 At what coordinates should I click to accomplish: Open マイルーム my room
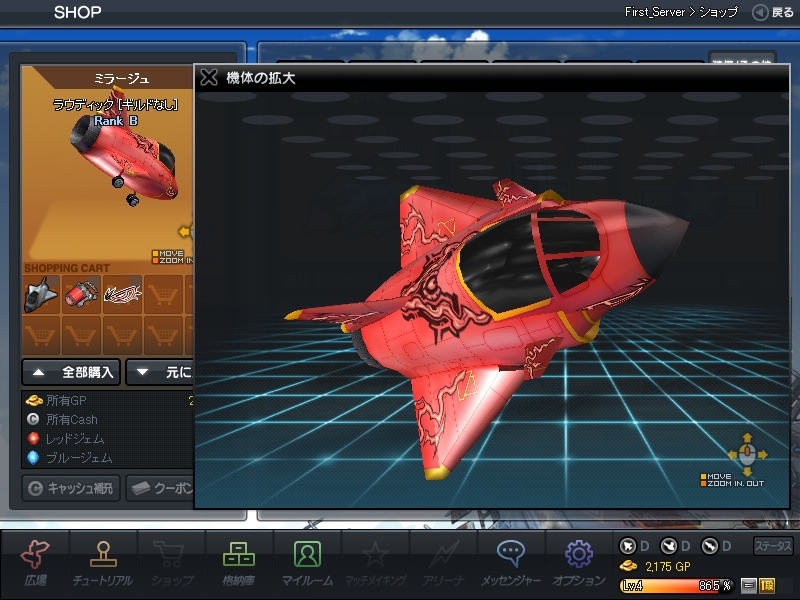[x=307, y=562]
